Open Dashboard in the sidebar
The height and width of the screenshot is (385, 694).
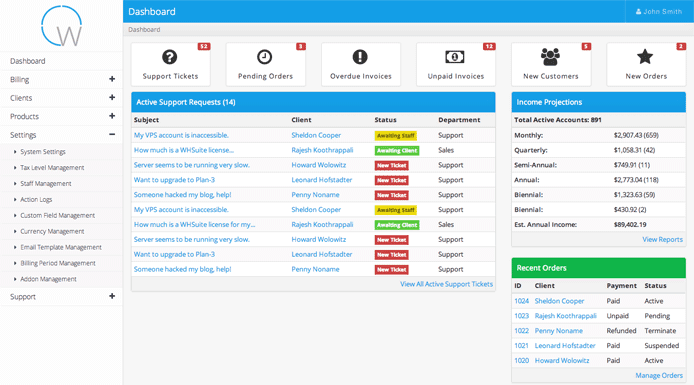(27, 61)
